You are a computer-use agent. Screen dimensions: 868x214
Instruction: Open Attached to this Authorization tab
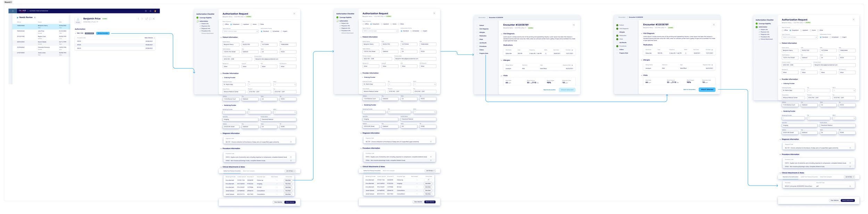(x=791, y=177)
